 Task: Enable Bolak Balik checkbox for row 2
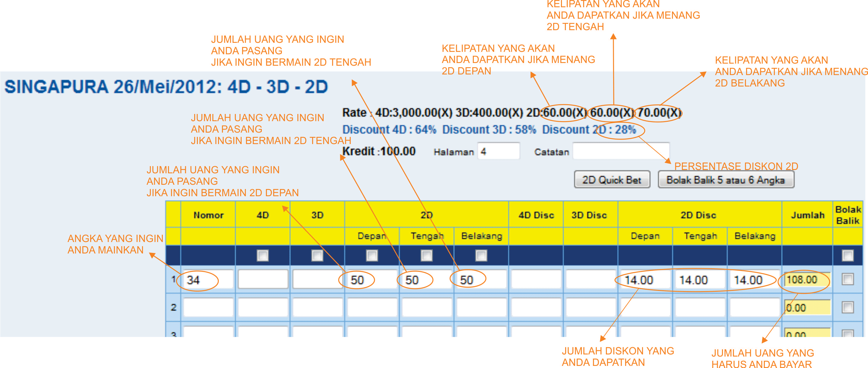pos(847,307)
